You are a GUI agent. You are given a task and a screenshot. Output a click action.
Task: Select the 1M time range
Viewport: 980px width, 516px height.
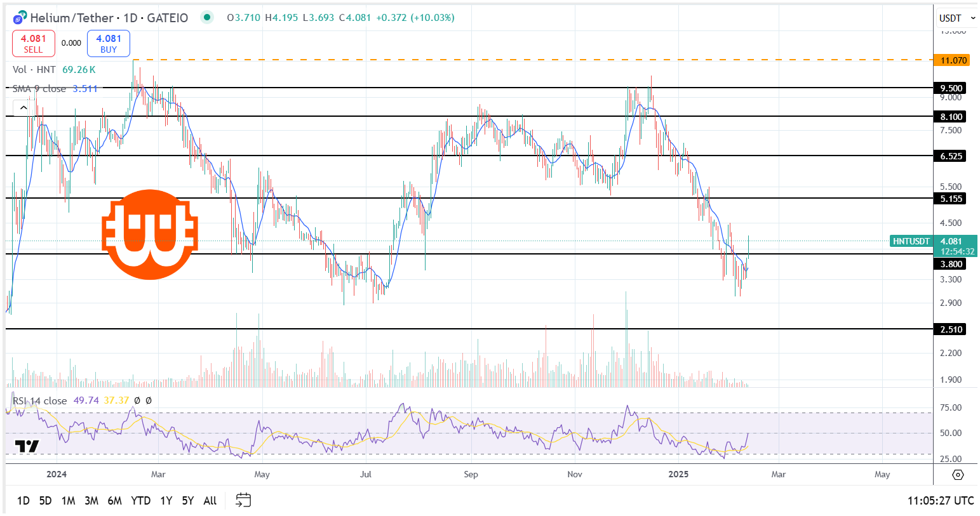click(69, 501)
